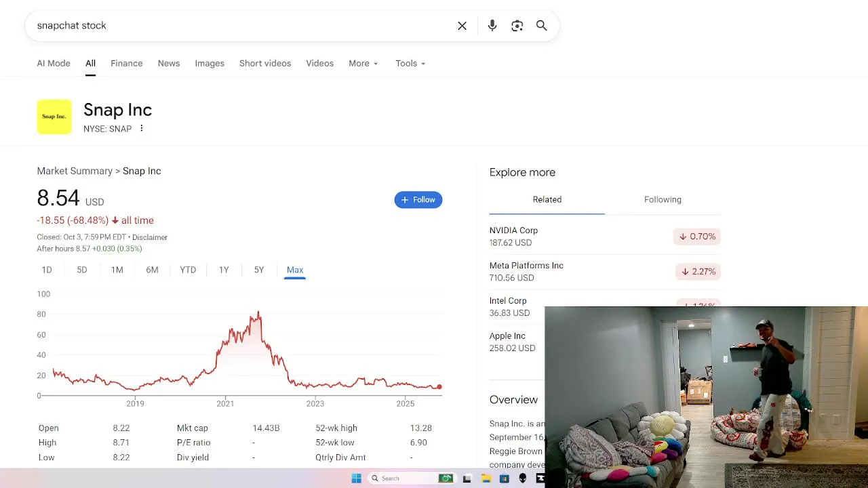Viewport: 868px width, 488px height.
Task: Click the High value 8.71
Action: pyautogui.click(x=121, y=443)
